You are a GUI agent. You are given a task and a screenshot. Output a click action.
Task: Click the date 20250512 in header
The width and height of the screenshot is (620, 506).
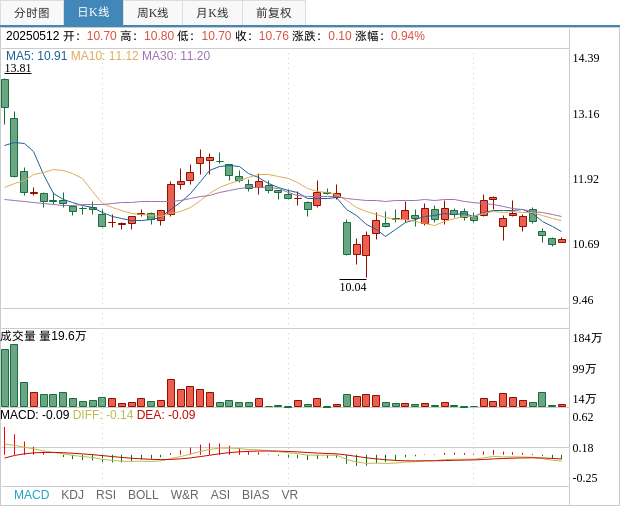[32, 36]
